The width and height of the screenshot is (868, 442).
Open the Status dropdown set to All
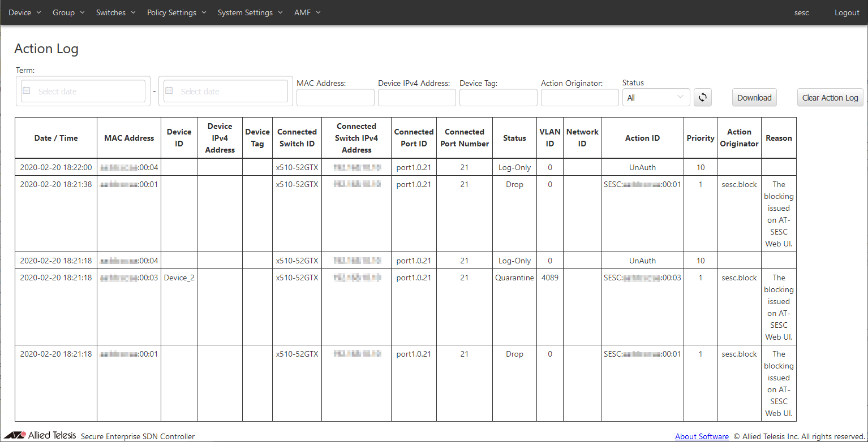click(656, 97)
